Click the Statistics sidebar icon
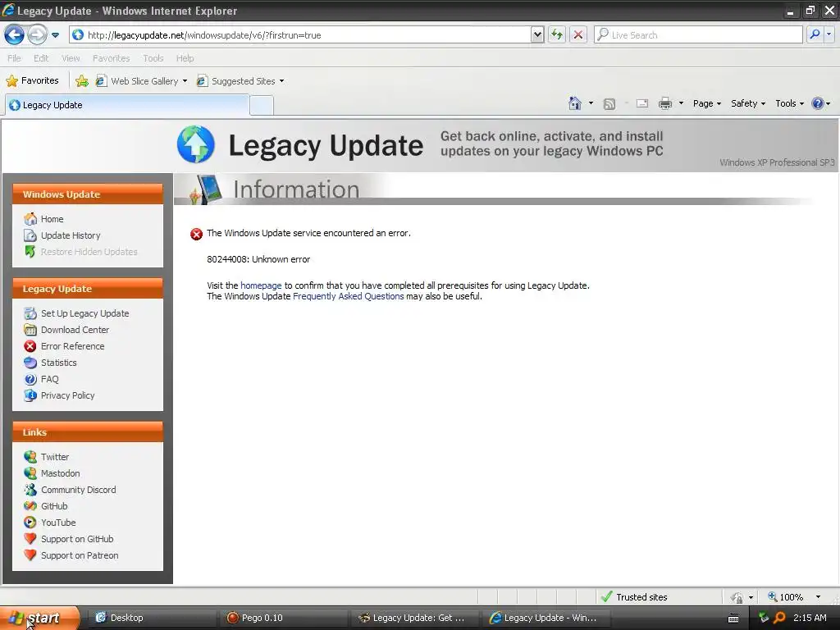 click(30, 363)
